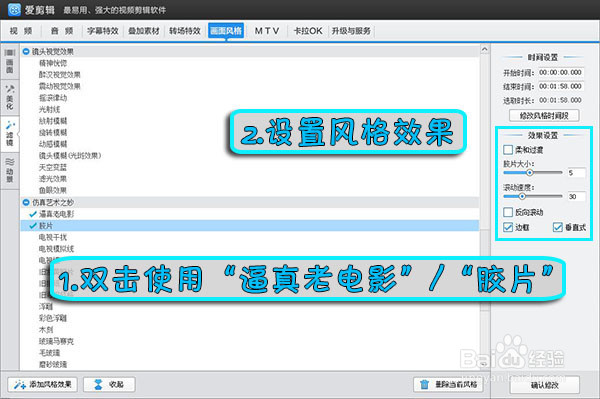
Task: Open the 画面 side panel tab
Action: pos(10,62)
